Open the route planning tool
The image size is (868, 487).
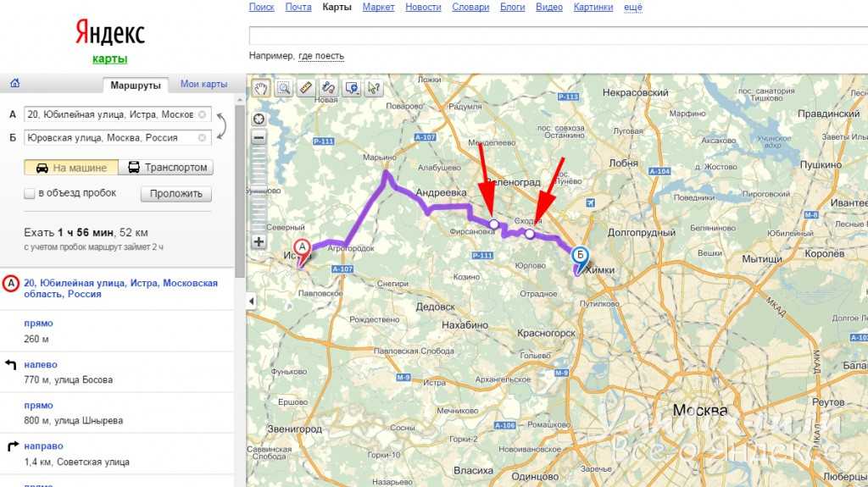pos(329,87)
